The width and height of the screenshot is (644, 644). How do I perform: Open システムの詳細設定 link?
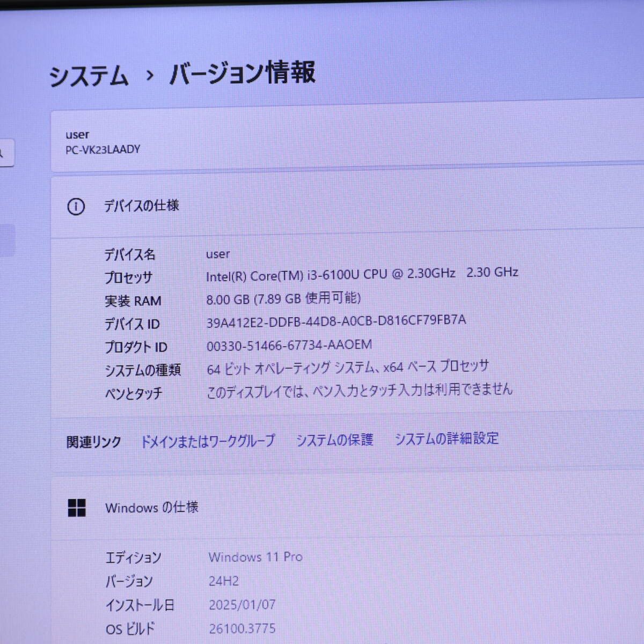coord(447,438)
